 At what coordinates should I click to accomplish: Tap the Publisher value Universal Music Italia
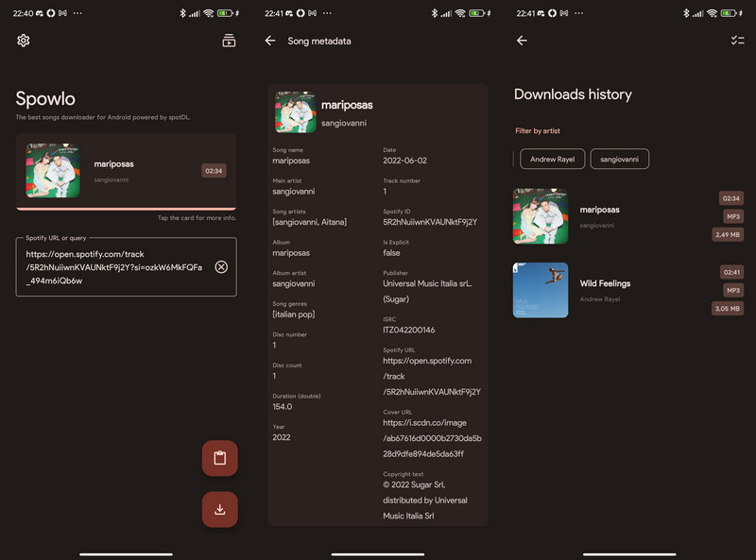pos(428,291)
